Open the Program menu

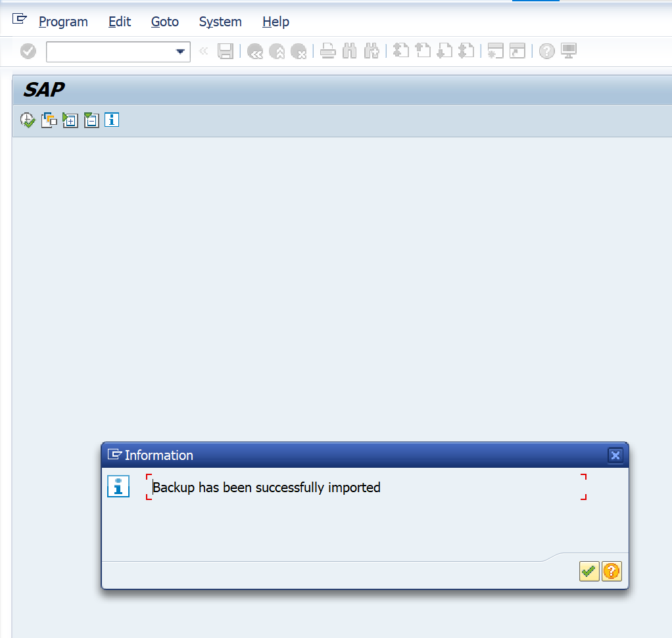(x=63, y=22)
